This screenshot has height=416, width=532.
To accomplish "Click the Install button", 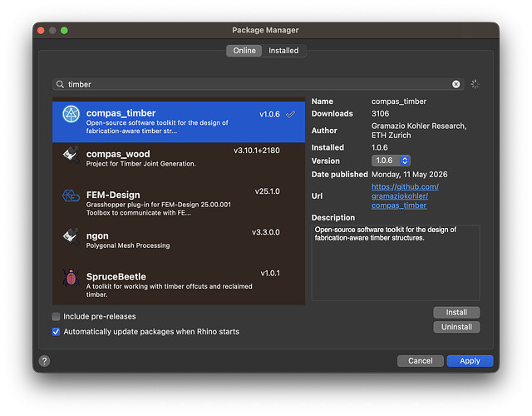I will click(456, 313).
